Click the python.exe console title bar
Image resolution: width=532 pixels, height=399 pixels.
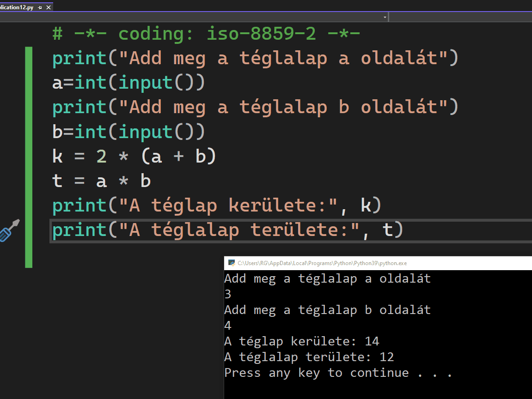[x=370, y=263]
